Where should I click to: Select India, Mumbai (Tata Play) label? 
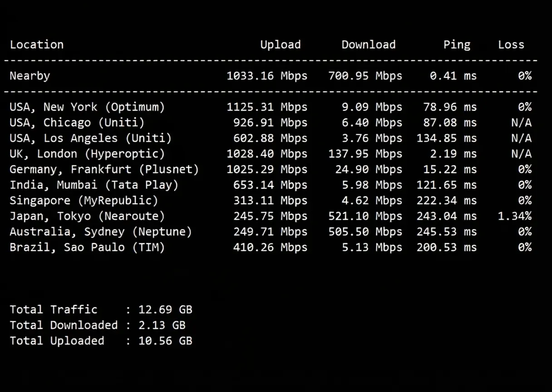click(x=94, y=185)
